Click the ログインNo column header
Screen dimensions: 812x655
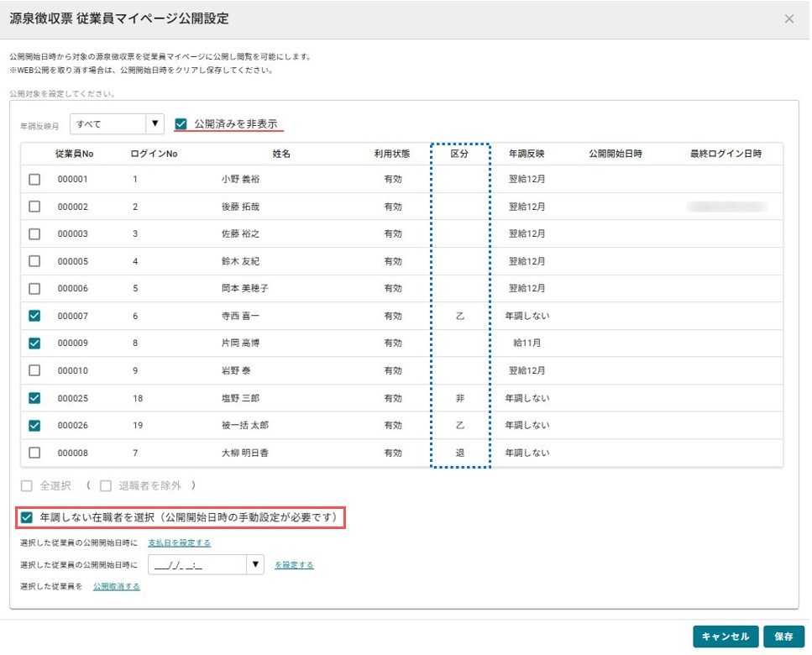coord(154,154)
